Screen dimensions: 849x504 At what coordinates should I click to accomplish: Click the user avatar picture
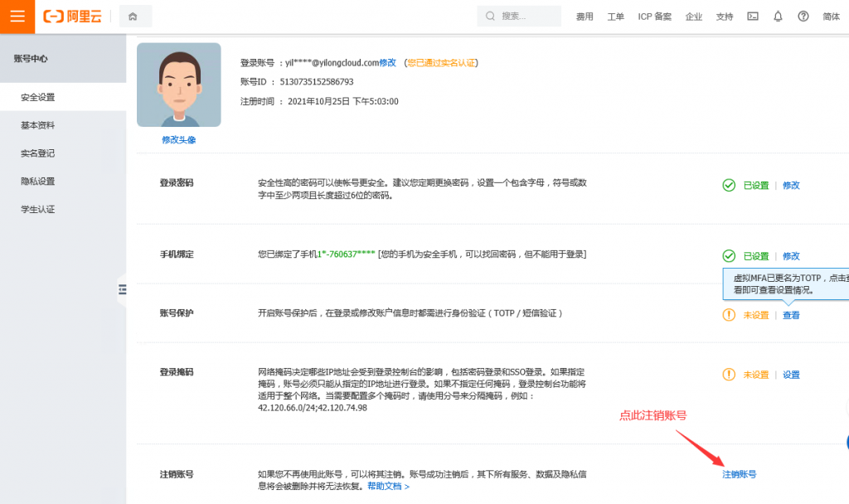pyautogui.click(x=178, y=85)
